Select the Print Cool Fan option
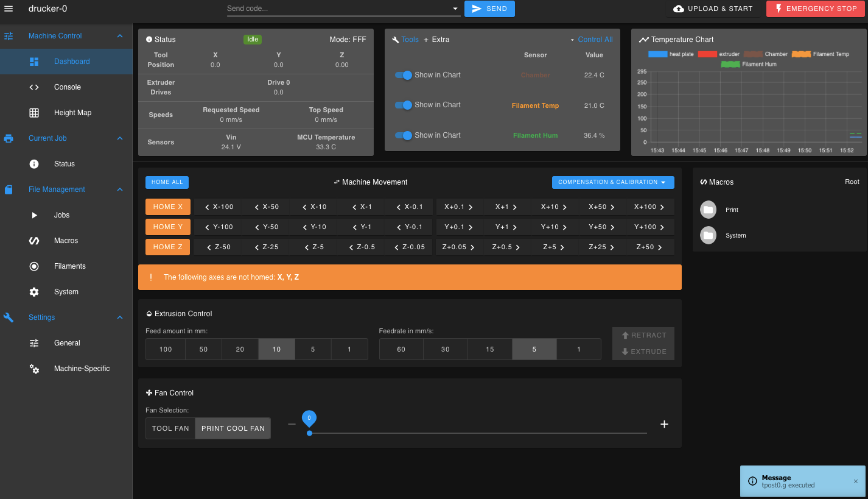 233,428
